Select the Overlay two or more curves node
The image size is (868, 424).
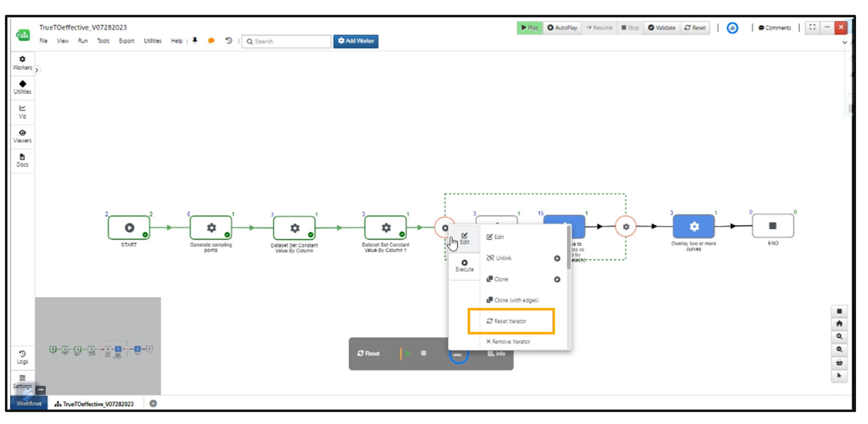[x=694, y=226]
